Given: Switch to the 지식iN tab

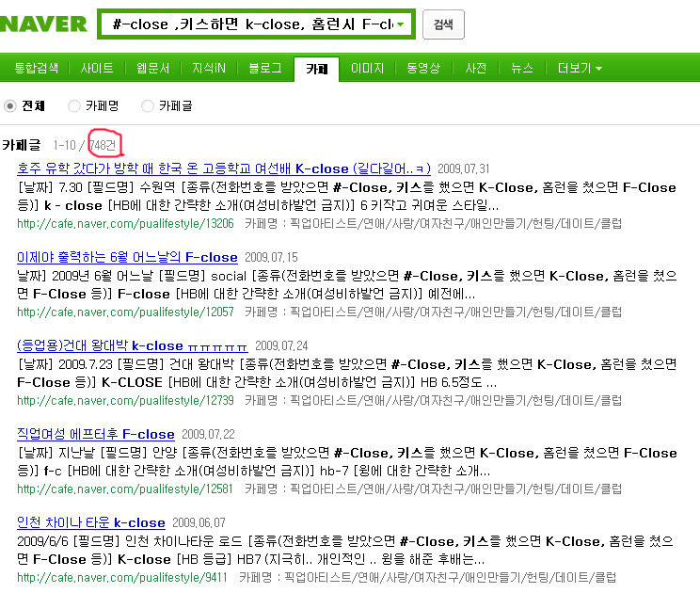Looking at the screenshot, I should click(209, 68).
